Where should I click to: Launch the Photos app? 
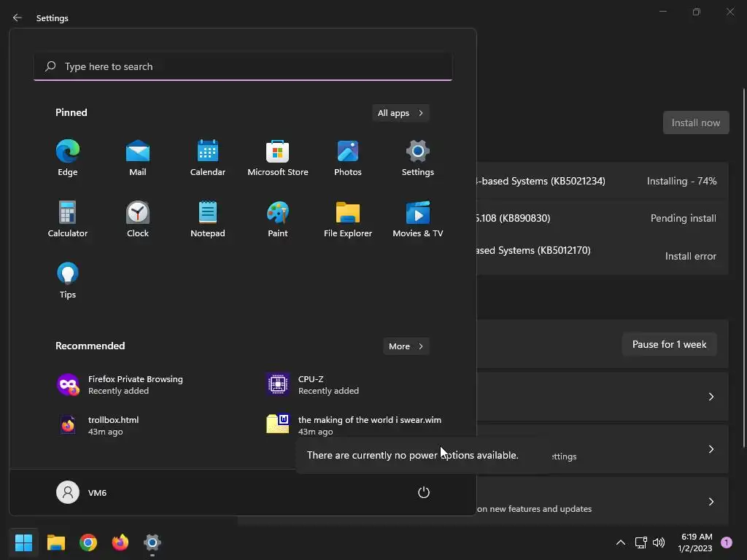click(348, 158)
